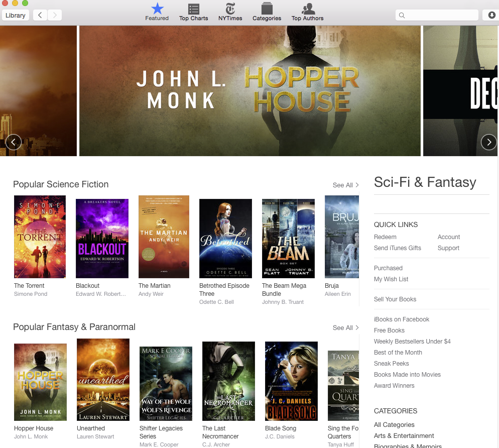Go forward with the toolbar forward arrow
This screenshot has height=448, width=499.
(55, 15)
